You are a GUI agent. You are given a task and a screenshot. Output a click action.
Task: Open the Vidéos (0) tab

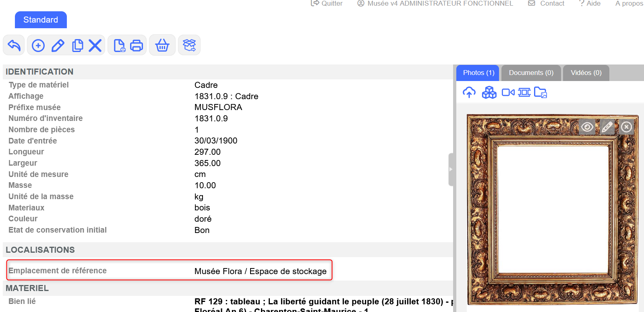586,73
